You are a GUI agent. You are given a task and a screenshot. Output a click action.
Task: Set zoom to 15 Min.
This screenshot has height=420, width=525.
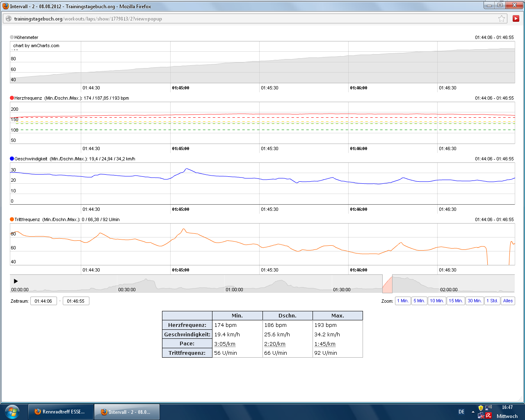click(x=456, y=301)
